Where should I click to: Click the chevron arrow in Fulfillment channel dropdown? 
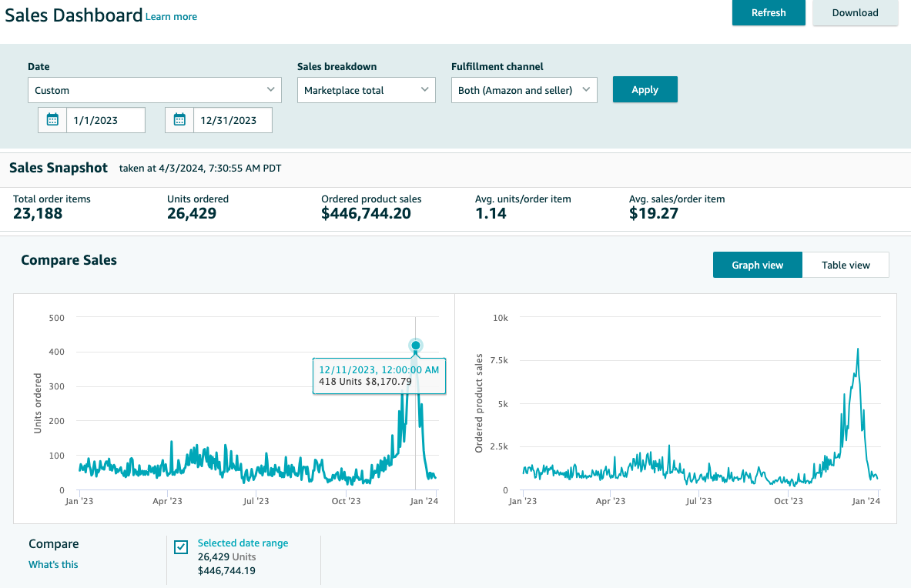coord(586,89)
